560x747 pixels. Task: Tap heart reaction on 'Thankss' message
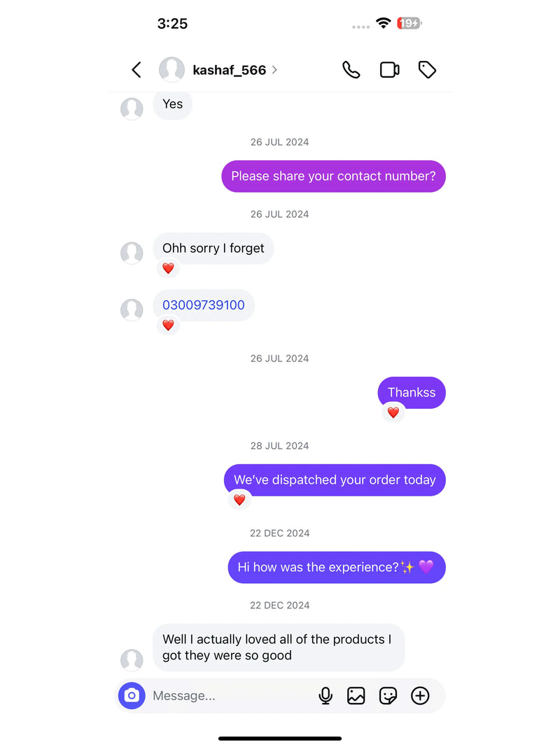(393, 412)
